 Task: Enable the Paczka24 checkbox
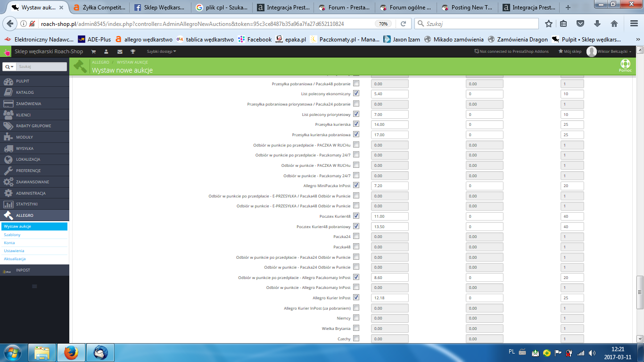click(x=356, y=236)
